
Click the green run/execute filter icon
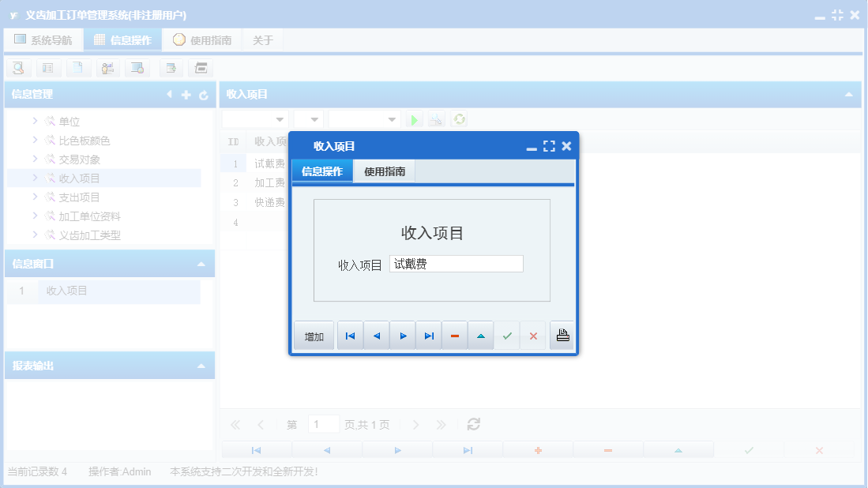point(414,118)
